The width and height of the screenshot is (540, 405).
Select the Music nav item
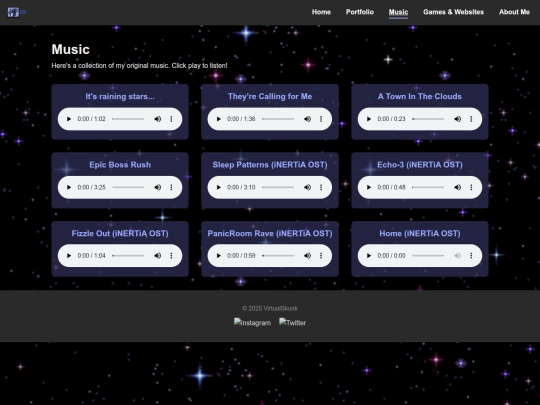398,12
